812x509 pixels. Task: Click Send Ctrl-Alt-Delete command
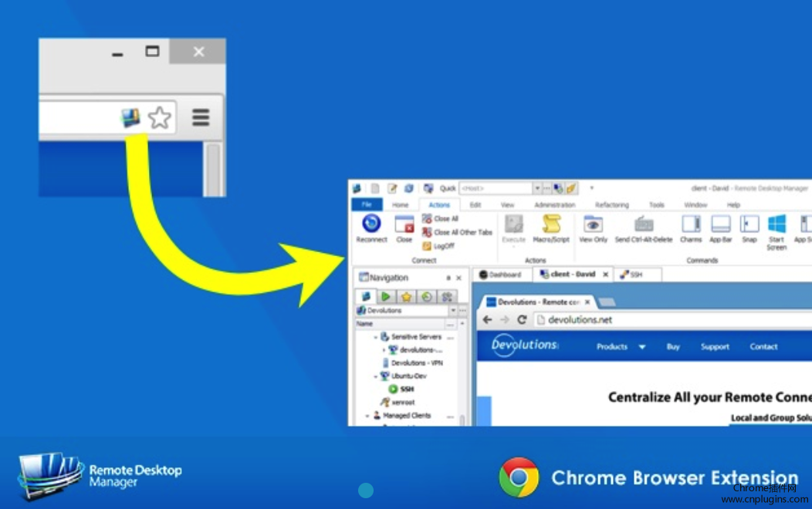[x=644, y=228]
